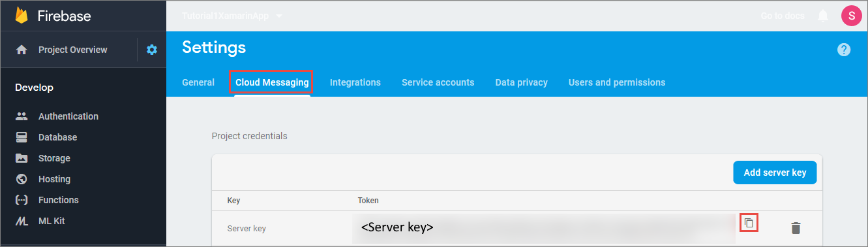Screen dimensions: 868x247
Task: Click the Key column header
Action: point(233,200)
